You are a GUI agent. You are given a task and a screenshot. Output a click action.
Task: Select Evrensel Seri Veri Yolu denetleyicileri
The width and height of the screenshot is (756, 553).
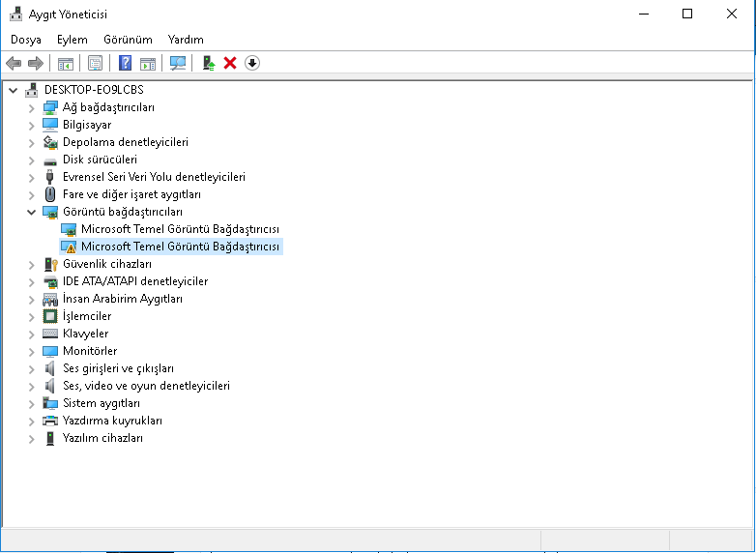coord(154,177)
